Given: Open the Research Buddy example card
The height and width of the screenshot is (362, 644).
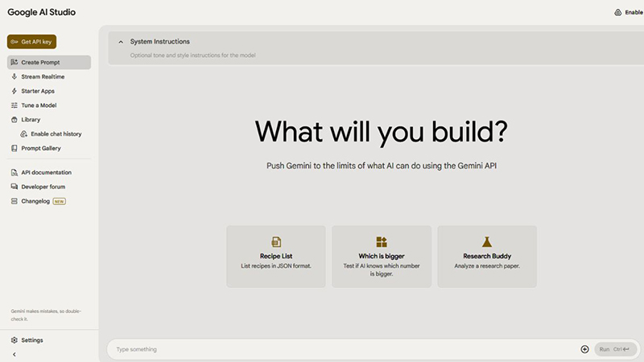Looking at the screenshot, I should [487, 256].
